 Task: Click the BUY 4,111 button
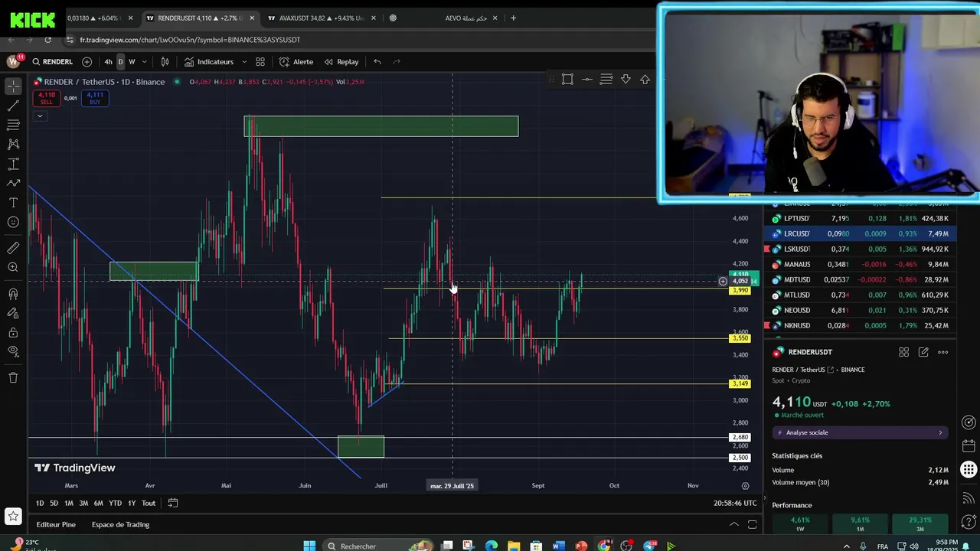click(x=95, y=98)
